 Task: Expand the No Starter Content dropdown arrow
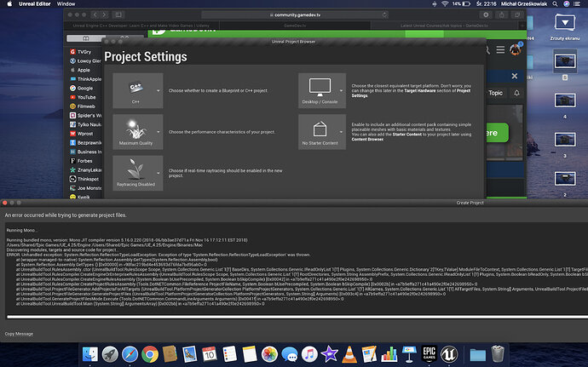point(341,132)
